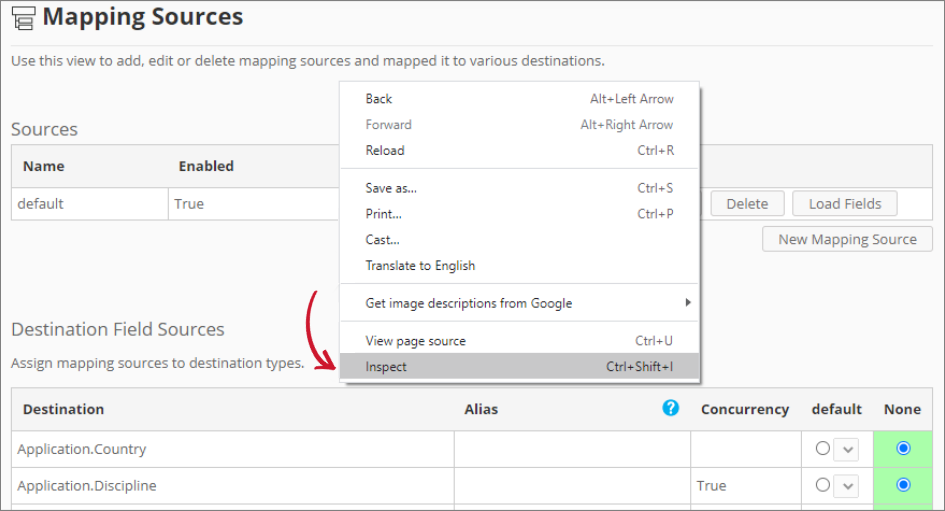Click the Application.Discipline destination cell
Viewport: 945px width, 511px height.
[x=233, y=486]
